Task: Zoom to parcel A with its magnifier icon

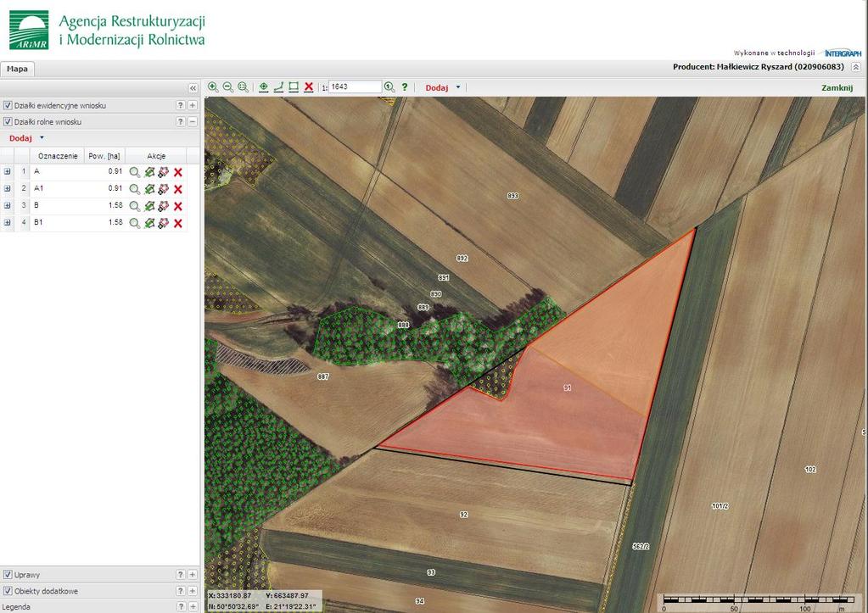Action: point(134,173)
